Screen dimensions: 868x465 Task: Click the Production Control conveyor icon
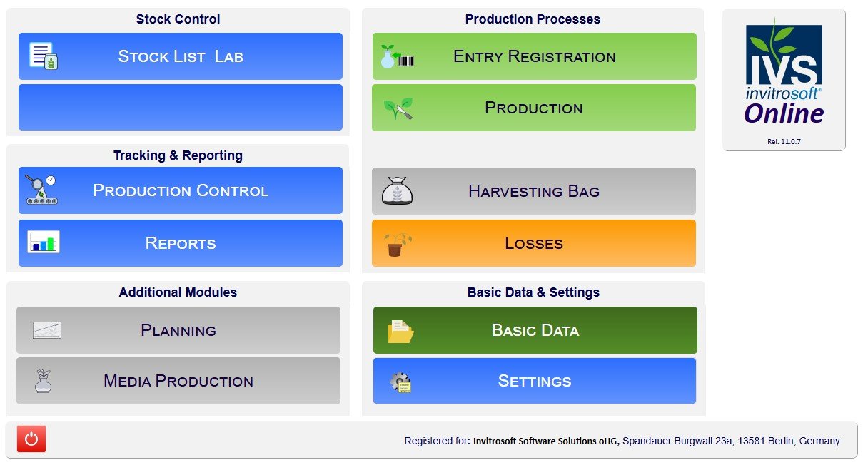pyautogui.click(x=41, y=190)
